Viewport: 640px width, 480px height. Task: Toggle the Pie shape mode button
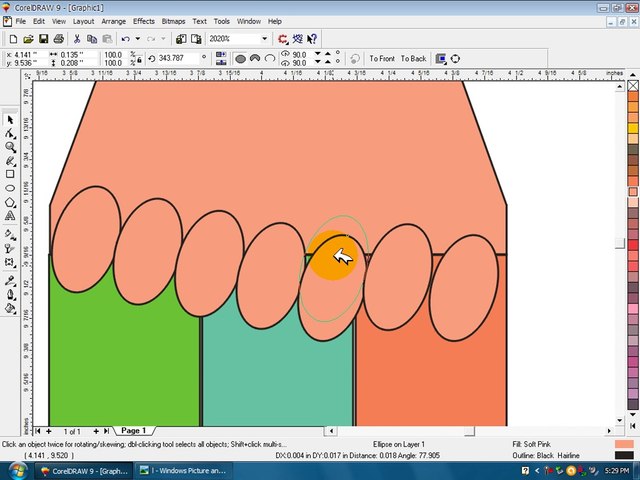tap(255, 59)
